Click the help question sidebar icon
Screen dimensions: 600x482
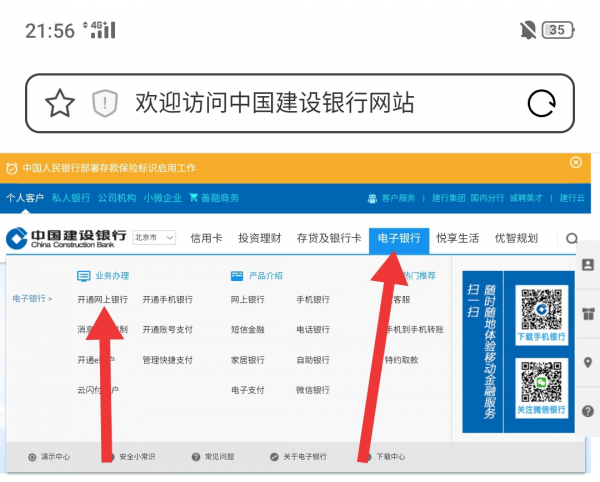(x=588, y=411)
